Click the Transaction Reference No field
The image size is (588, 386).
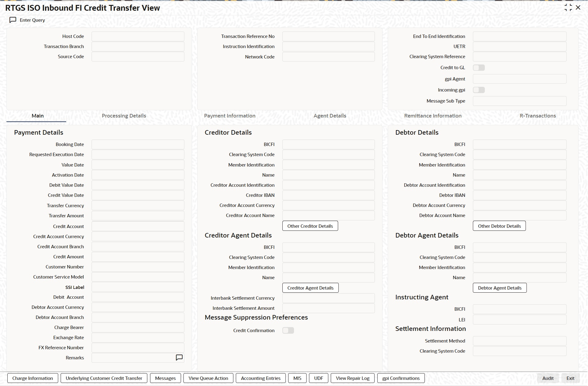(328, 36)
